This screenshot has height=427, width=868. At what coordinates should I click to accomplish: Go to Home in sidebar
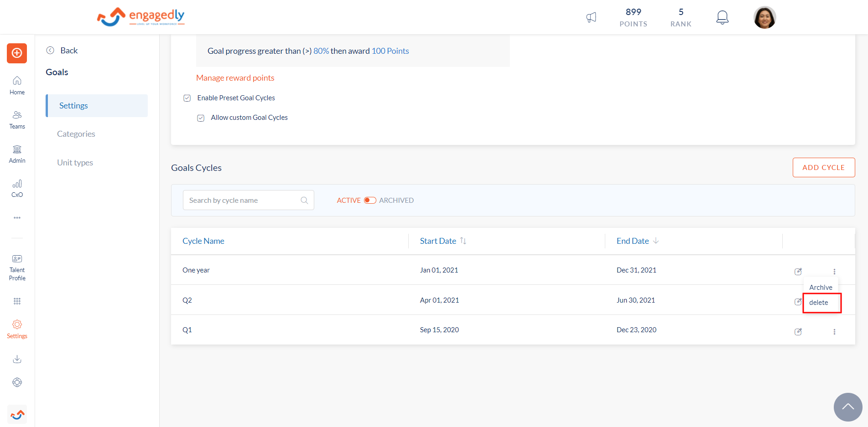(x=17, y=86)
